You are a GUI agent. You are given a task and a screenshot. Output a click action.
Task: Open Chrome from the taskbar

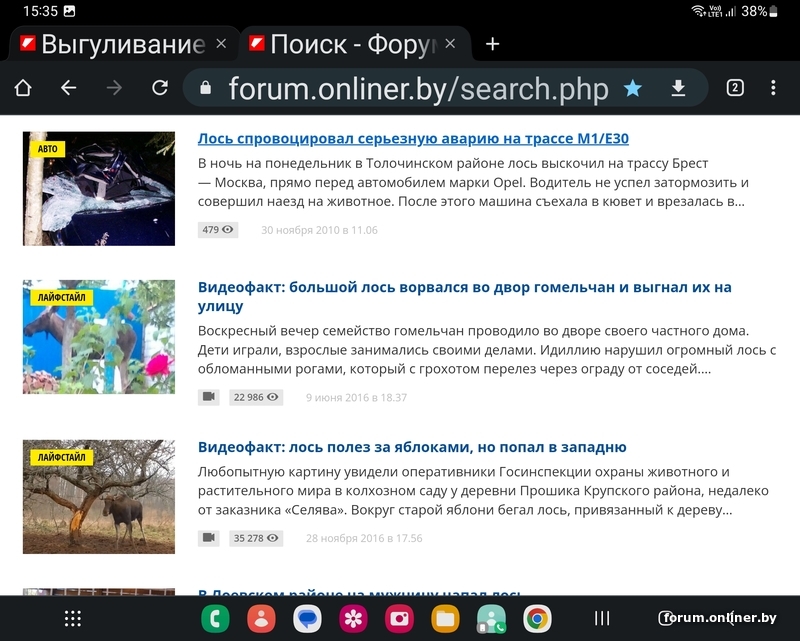tap(537, 619)
